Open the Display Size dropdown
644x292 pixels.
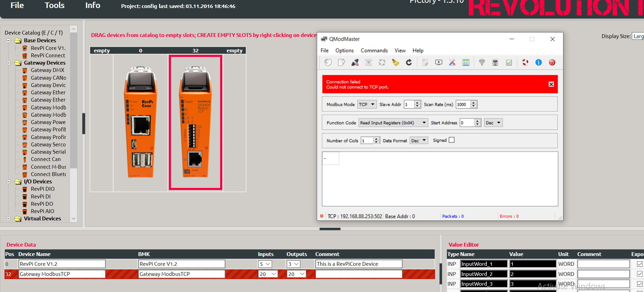[x=638, y=36]
